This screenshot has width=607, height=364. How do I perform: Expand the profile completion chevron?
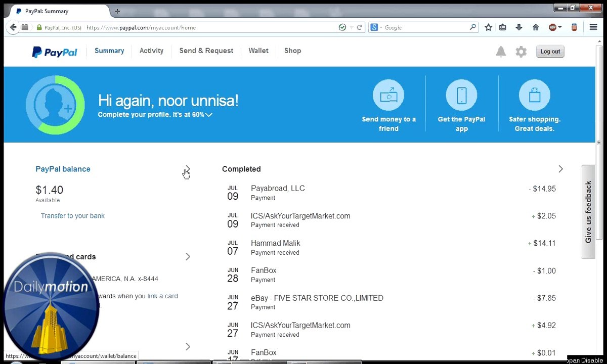pyautogui.click(x=209, y=115)
